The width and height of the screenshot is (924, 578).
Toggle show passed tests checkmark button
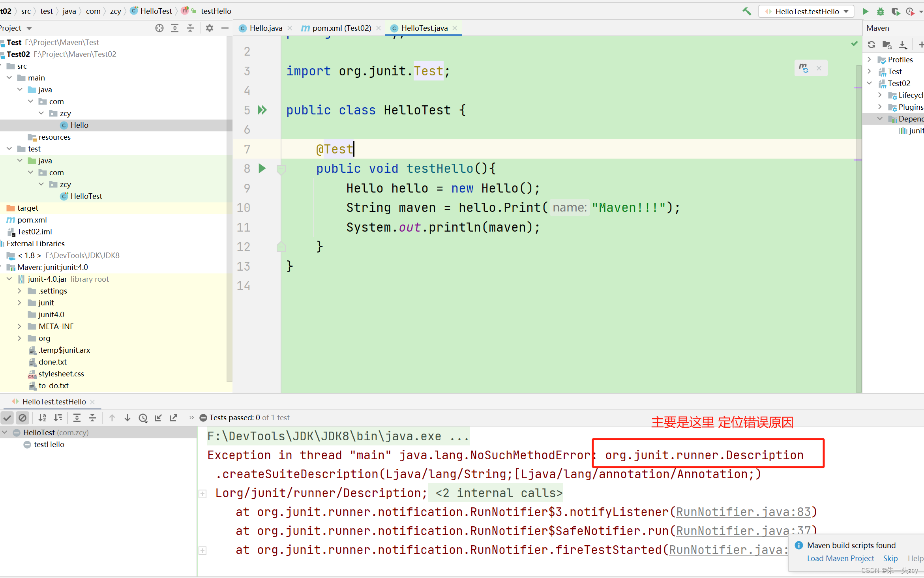[7, 418]
